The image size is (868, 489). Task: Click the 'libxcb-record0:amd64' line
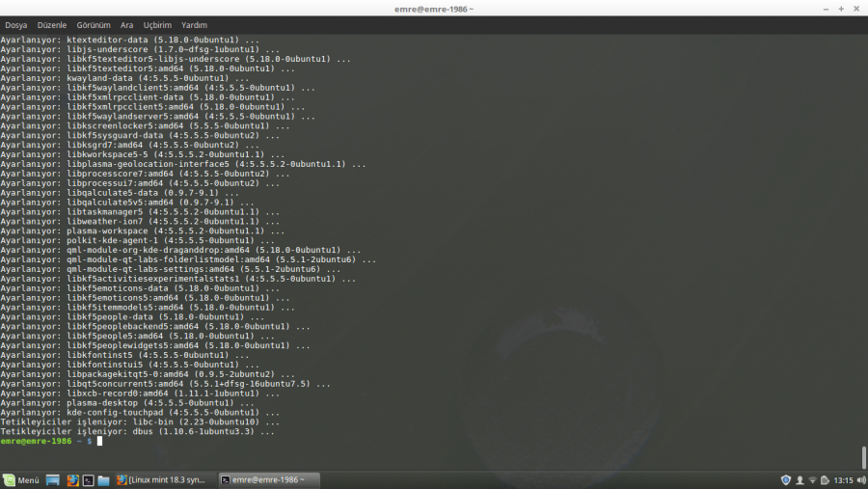click(x=140, y=394)
